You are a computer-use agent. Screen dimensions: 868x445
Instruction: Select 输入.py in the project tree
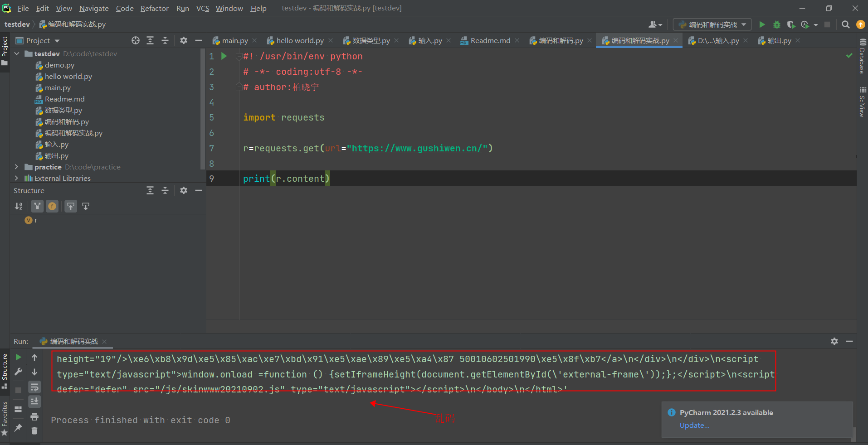56,144
